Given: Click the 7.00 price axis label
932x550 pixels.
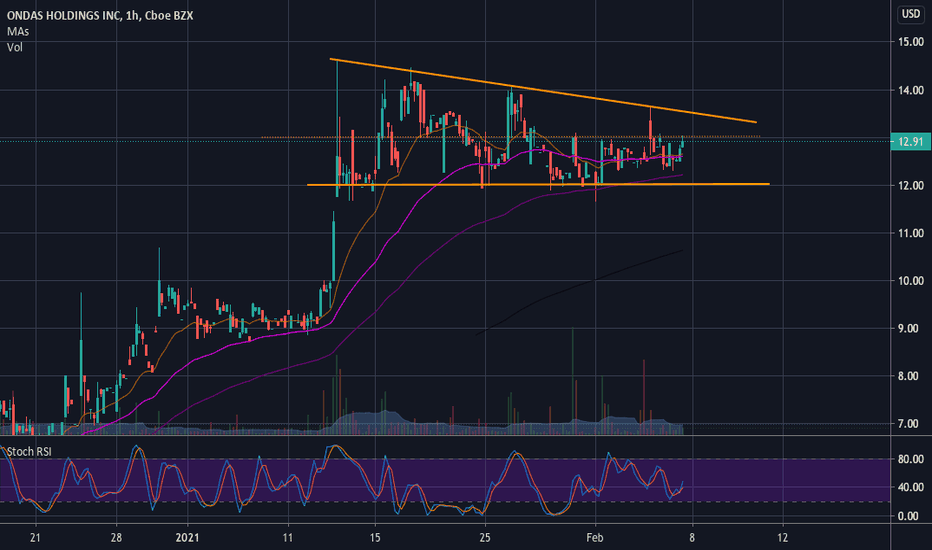Looking at the screenshot, I should [908, 424].
